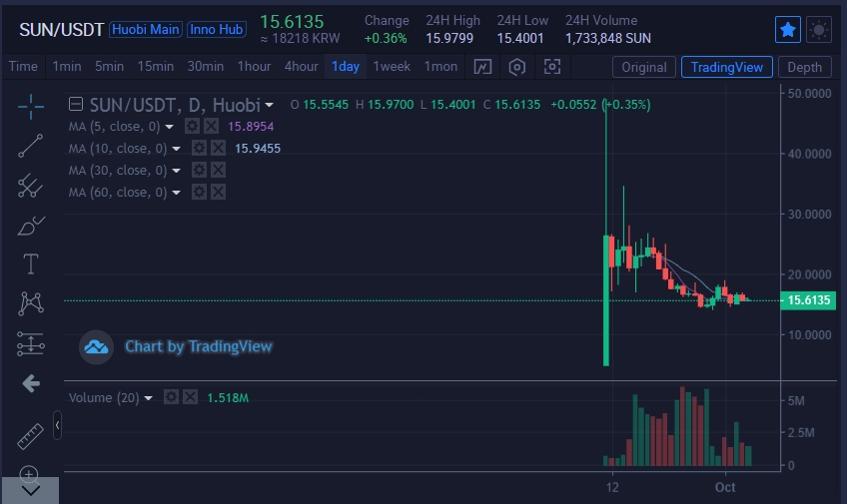
Task: Toggle fullscreen chart mode icon
Action: tap(552, 67)
